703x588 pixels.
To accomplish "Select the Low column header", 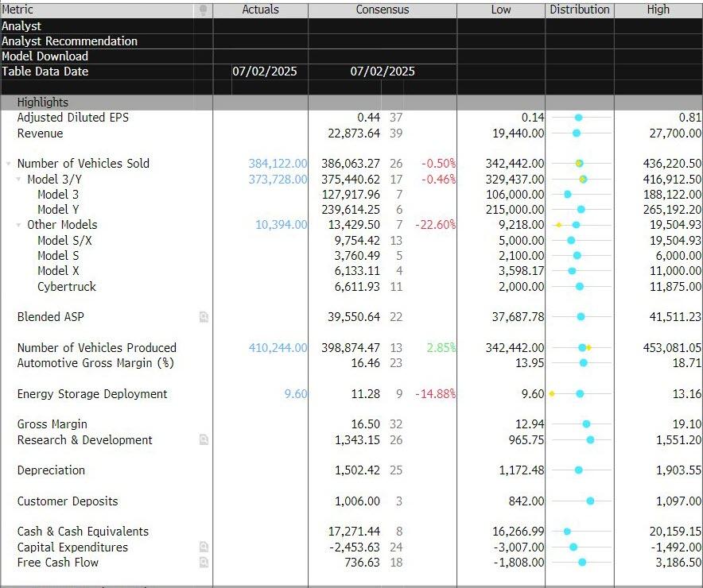I will tap(501, 10).
